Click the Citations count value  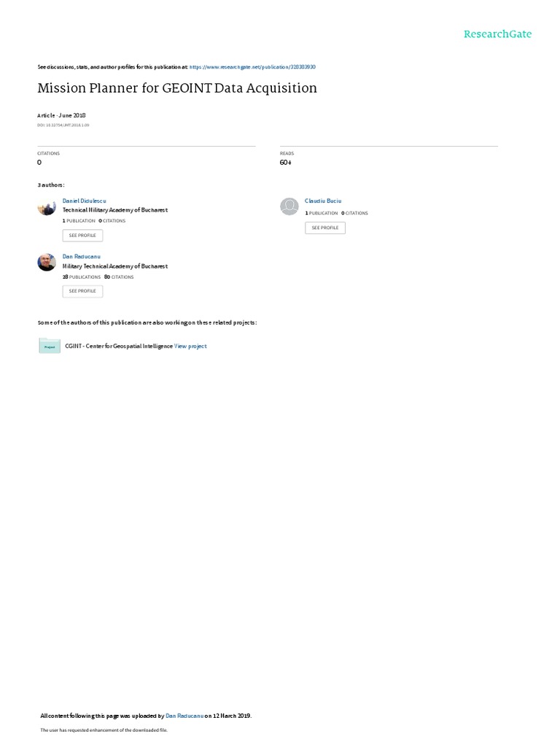pos(39,163)
